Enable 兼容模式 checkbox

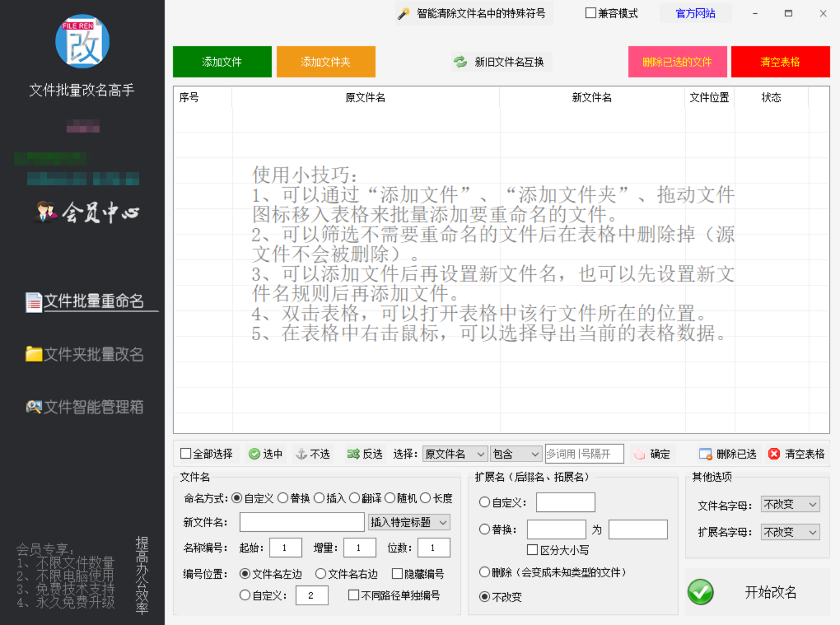[x=591, y=13]
